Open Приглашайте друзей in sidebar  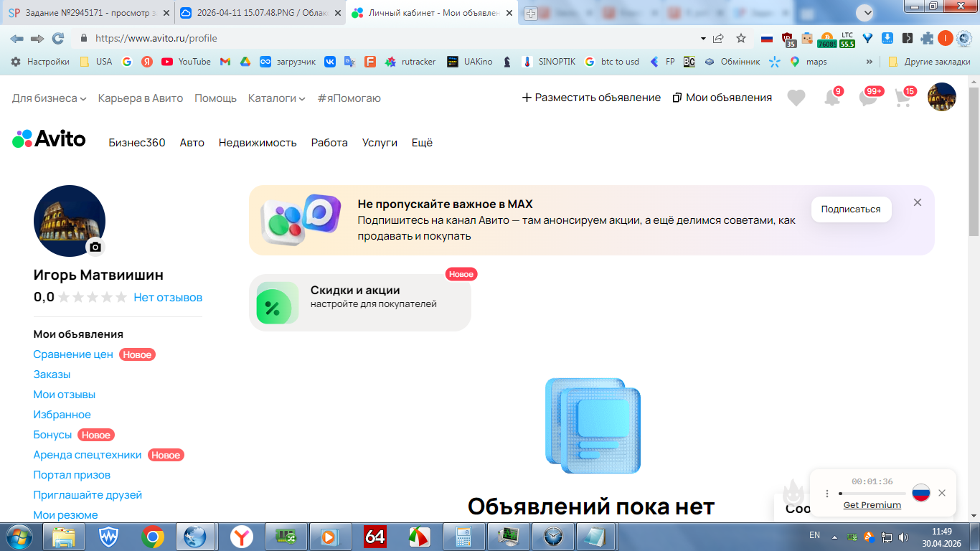pos(88,495)
